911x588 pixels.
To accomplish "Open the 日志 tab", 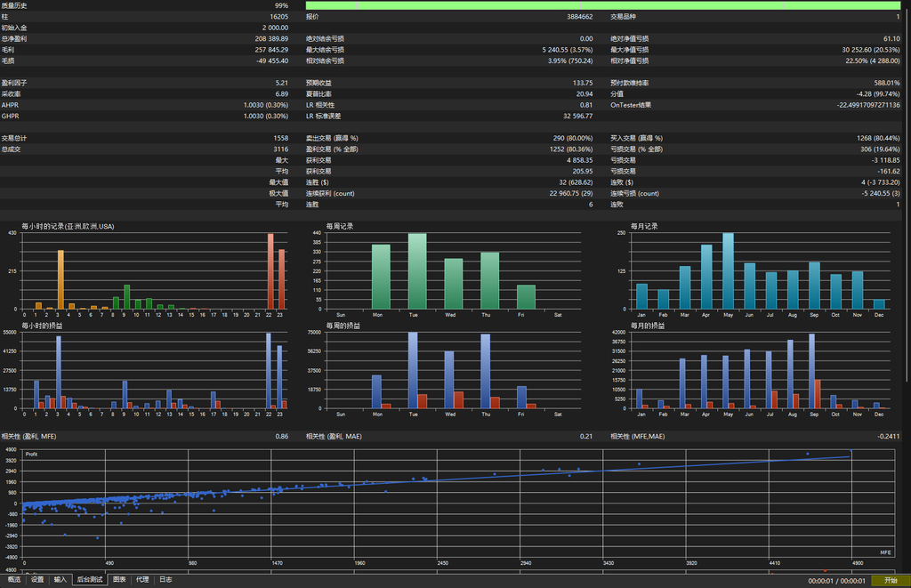I will (165, 579).
